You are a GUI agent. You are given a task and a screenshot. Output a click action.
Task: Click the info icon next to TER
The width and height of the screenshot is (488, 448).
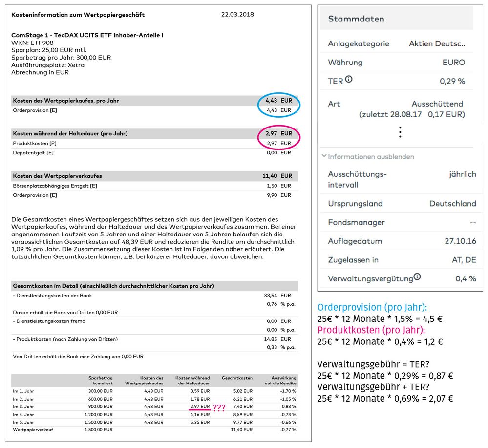tap(349, 80)
